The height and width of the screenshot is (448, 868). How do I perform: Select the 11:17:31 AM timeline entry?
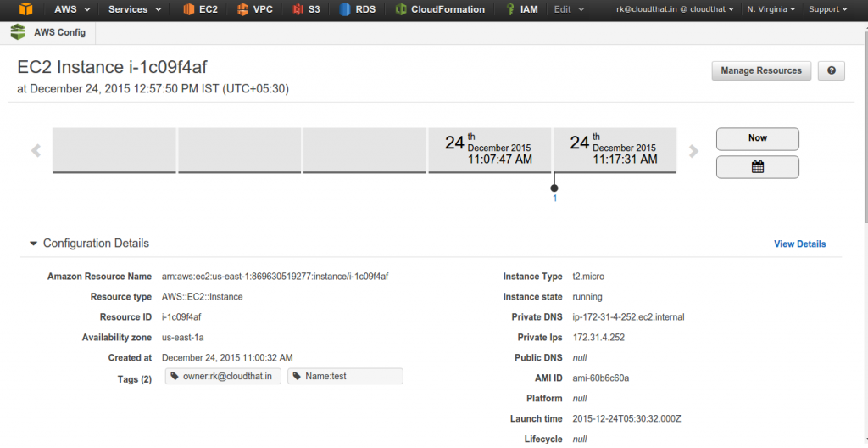tap(615, 150)
